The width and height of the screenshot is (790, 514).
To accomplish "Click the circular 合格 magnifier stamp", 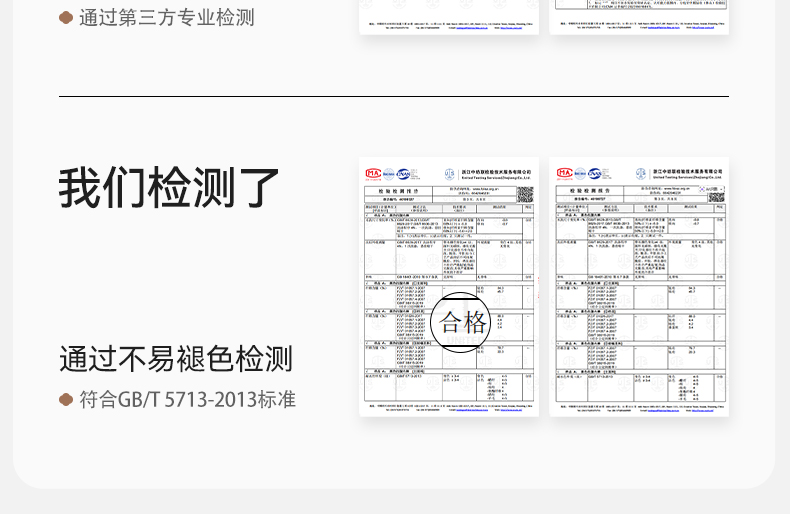I will [461, 322].
